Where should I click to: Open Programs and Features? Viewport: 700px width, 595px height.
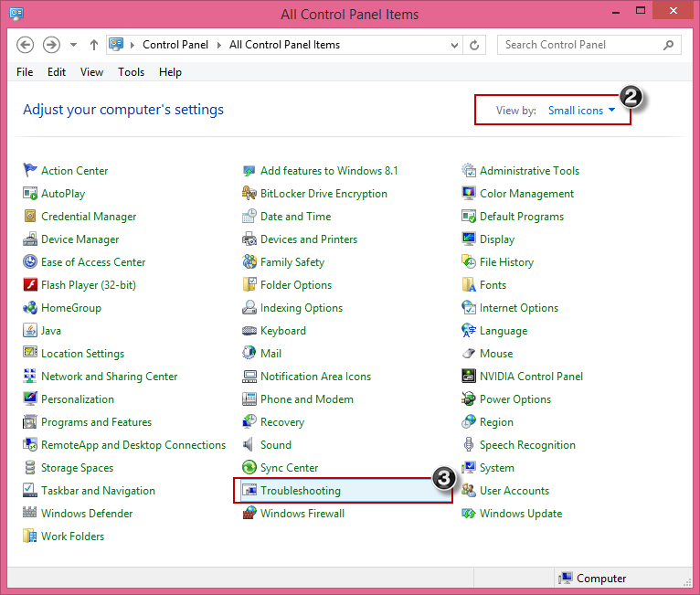(96, 422)
